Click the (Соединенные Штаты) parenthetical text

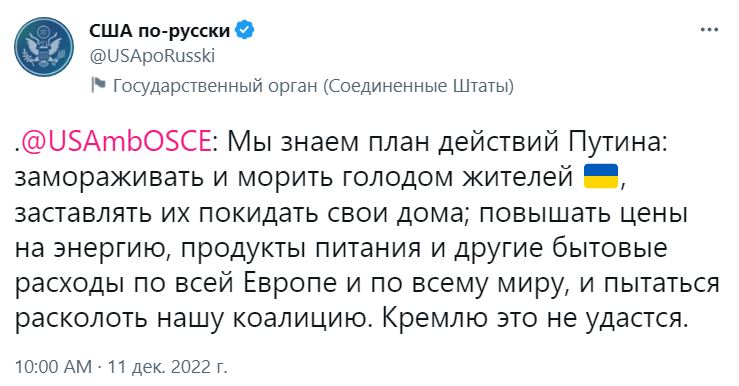click(419, 86)
